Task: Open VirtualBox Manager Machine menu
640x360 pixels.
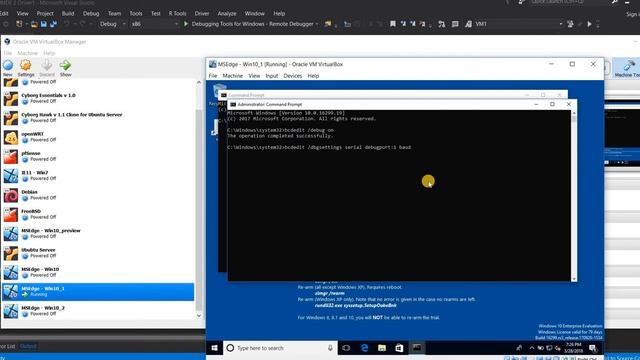Action: (x=28, y=53)
